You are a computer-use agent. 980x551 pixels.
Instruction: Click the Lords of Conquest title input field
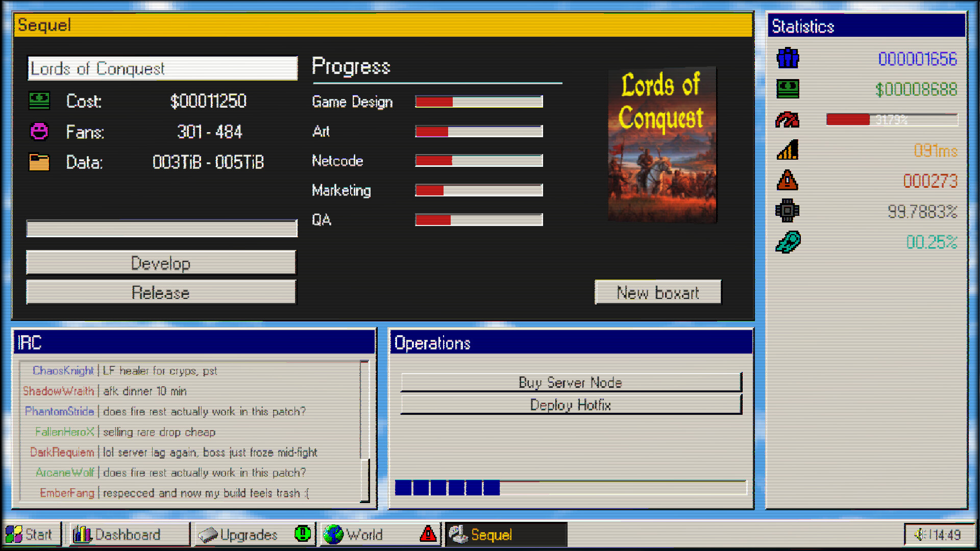point(162,68)
